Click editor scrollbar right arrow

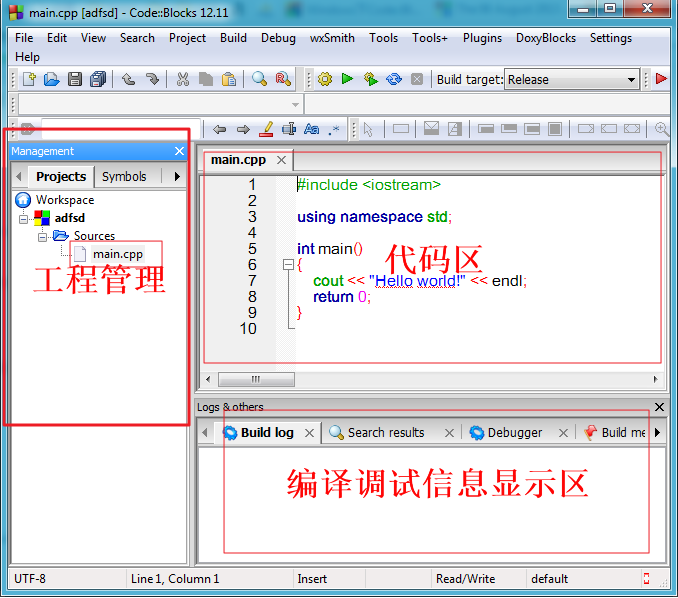tap(656, 379)
